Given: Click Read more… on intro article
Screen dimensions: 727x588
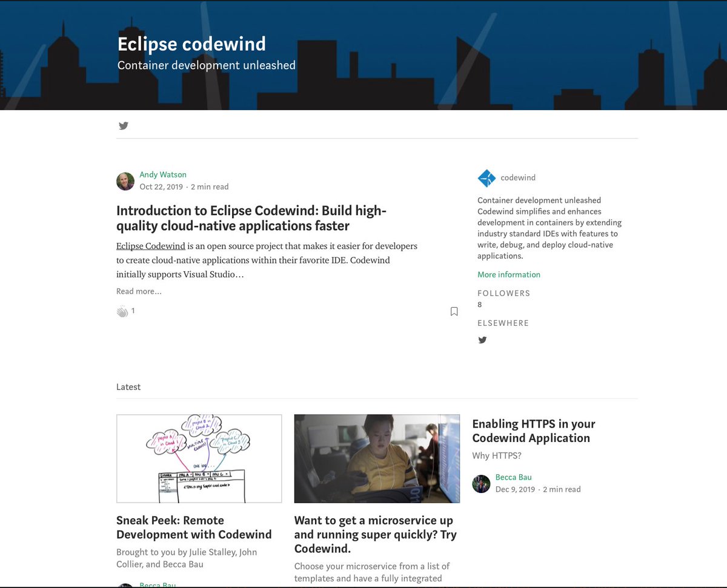Looking at the screenshot, I should [139, 291].
